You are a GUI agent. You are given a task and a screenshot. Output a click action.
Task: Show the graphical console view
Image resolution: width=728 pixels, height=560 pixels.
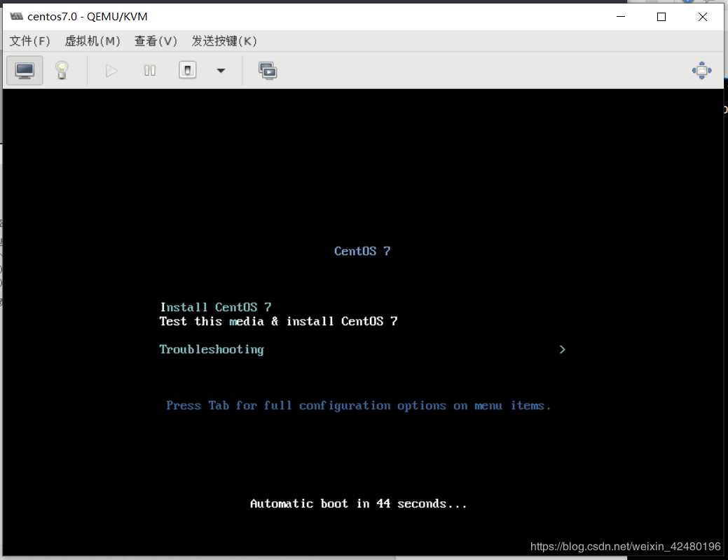25,71
